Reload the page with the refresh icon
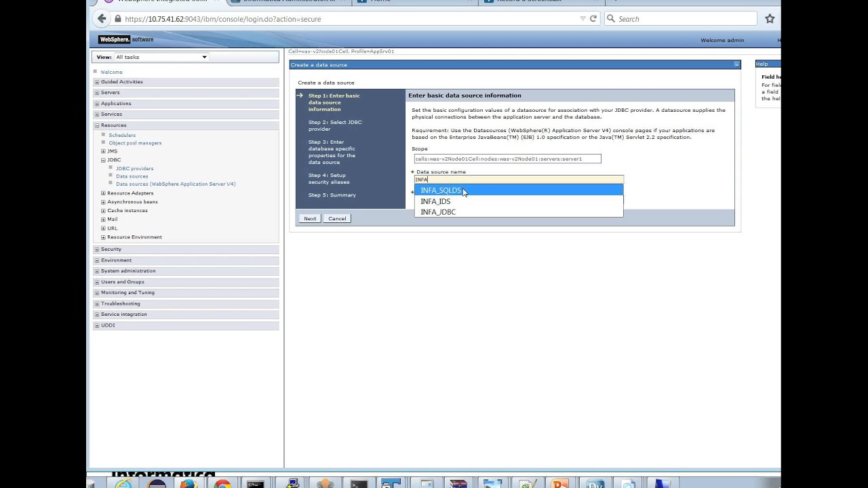 (x=593, y=19)
